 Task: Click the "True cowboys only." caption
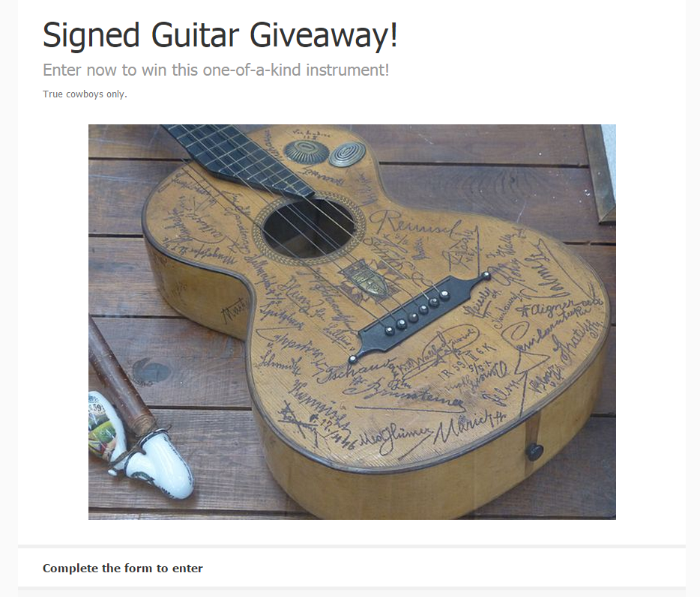coord(85,94)
